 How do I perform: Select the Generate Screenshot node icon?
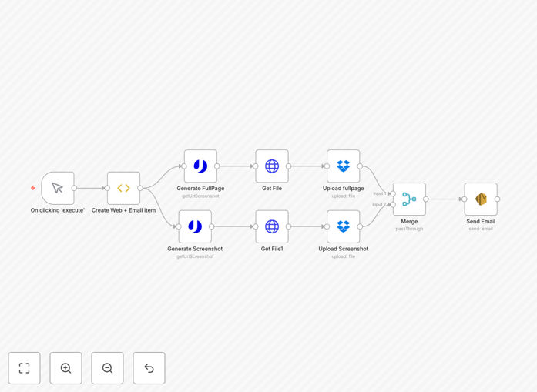195,226
